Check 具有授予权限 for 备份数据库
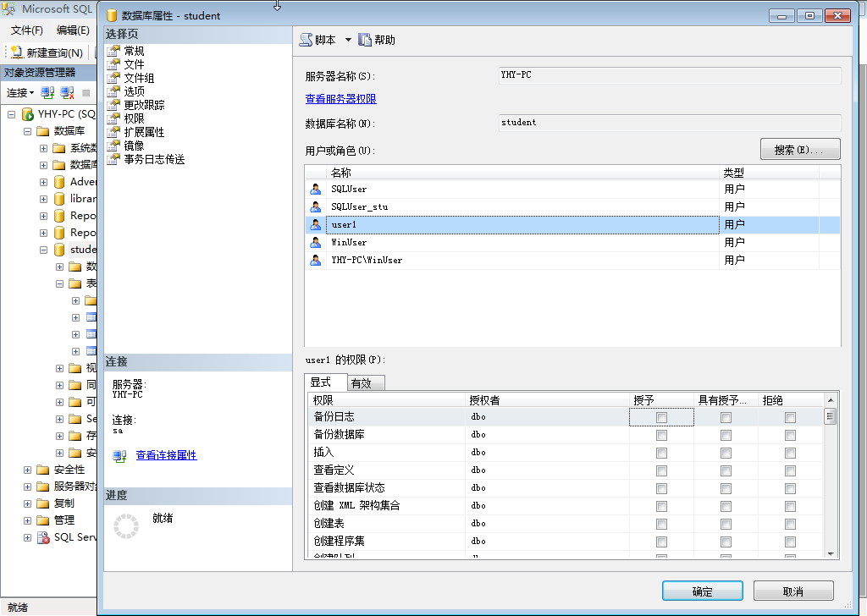The image size is (867, 616). coord(726,435)
